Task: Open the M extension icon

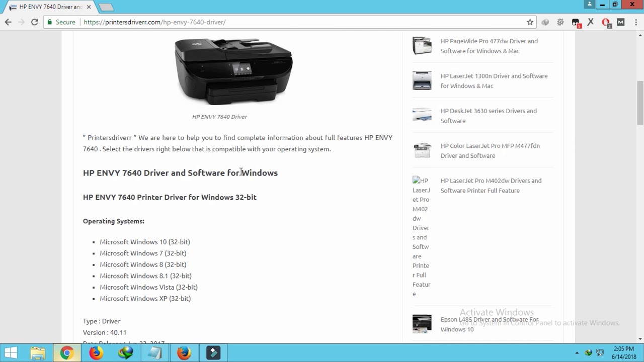Action: [620, 22]
